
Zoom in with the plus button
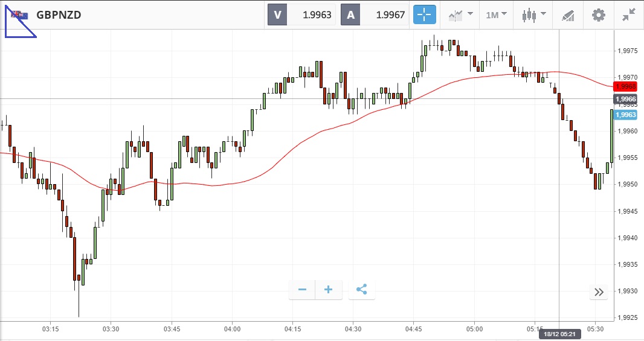(x=329, y=290)
